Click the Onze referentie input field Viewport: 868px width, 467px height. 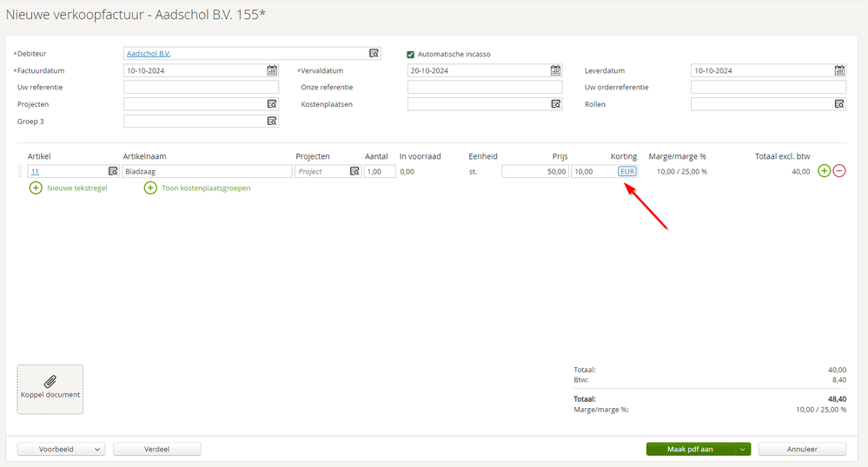485,88
